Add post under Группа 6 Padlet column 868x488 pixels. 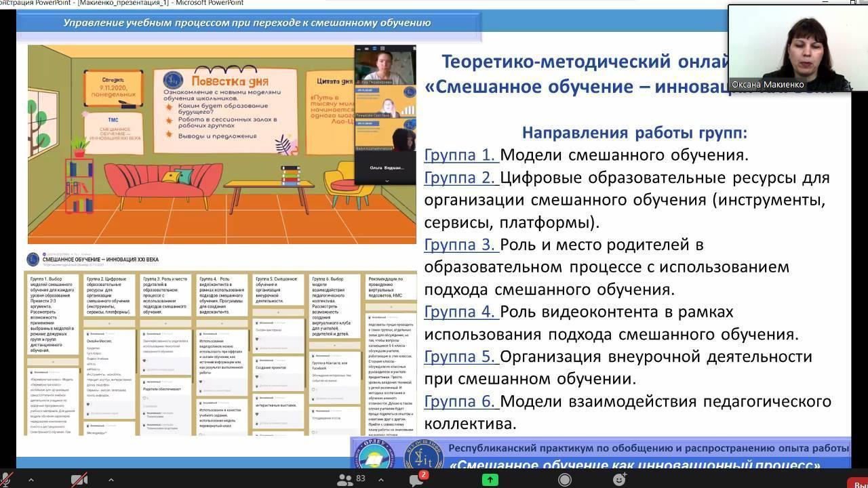(x=334, y=346)
